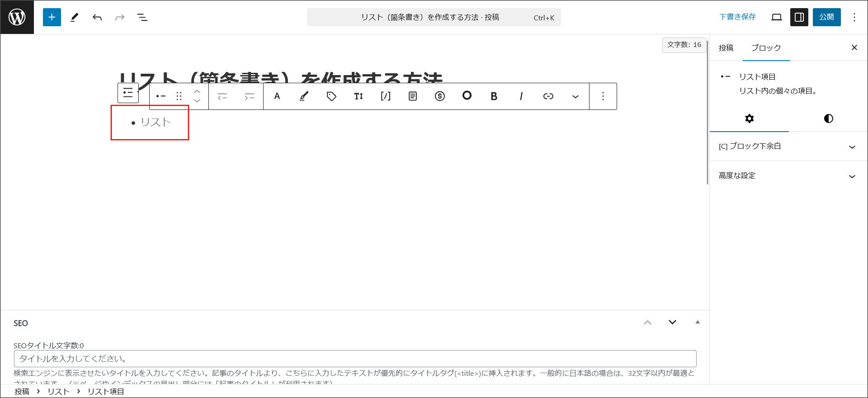Screen dimensions: 868x398
Task: Open more rich text options chevron
Action: coord(576,96)
